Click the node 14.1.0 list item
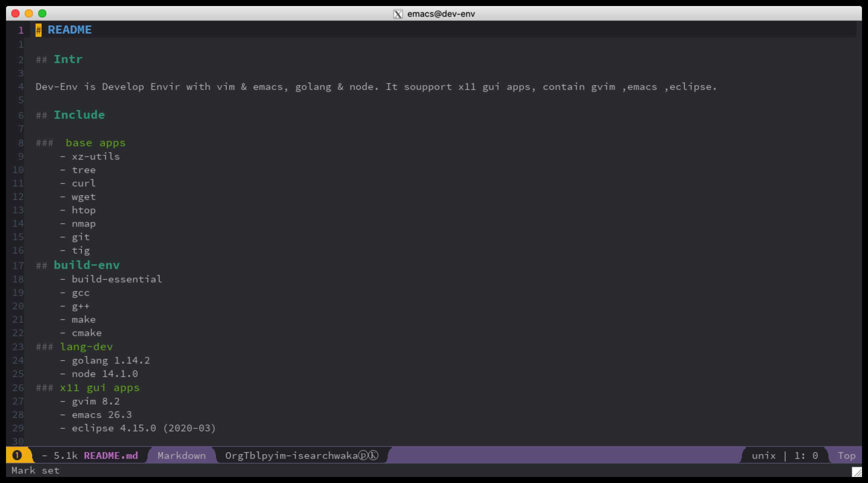Viewport: 868px width, 483px height. (x=105, y=374)
